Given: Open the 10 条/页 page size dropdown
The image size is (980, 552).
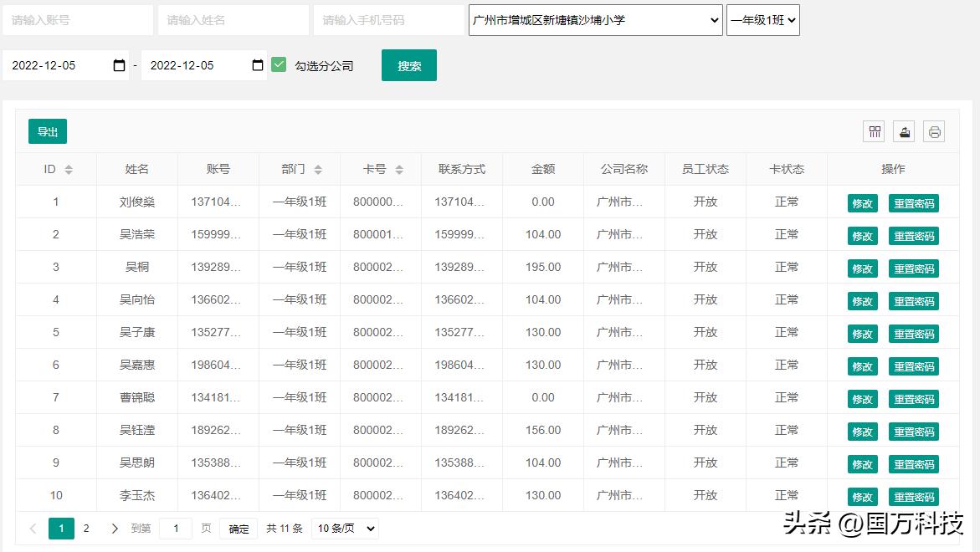Looking at the screenshot, I should 345,529.
